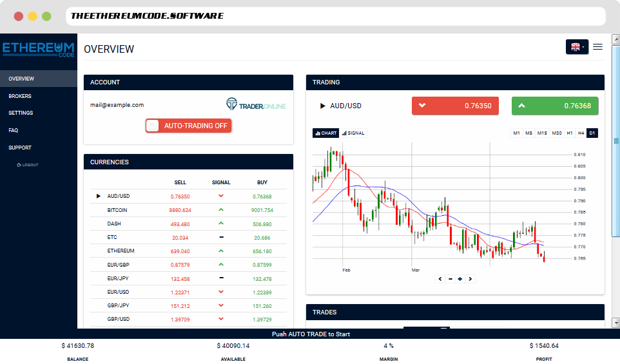Zoom in the chart with plus
Viewport: 620px width, 364px height.
(x=460, y=279)
